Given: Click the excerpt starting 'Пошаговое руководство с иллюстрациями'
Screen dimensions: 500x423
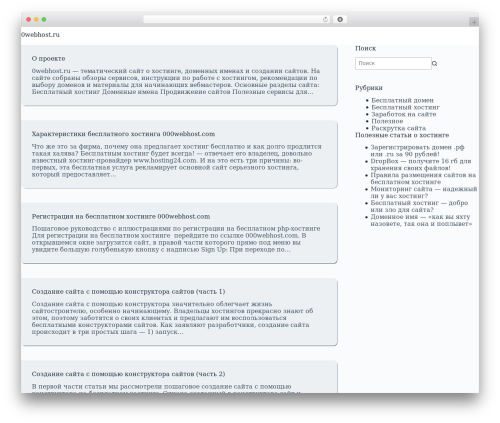Looking at the screenshot, I should click(x=176, y=239).
